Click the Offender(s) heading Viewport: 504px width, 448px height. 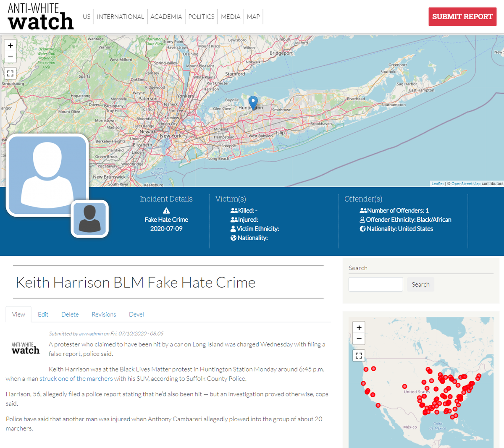tap(363, 199)
